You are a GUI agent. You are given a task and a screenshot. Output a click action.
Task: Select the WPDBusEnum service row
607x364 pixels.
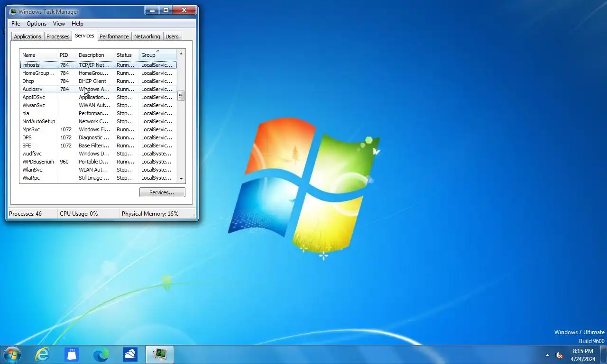click(x=98, y=162)
